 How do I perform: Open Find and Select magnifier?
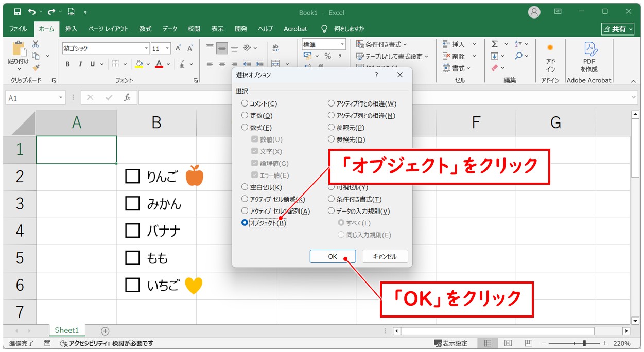(518, 56)
